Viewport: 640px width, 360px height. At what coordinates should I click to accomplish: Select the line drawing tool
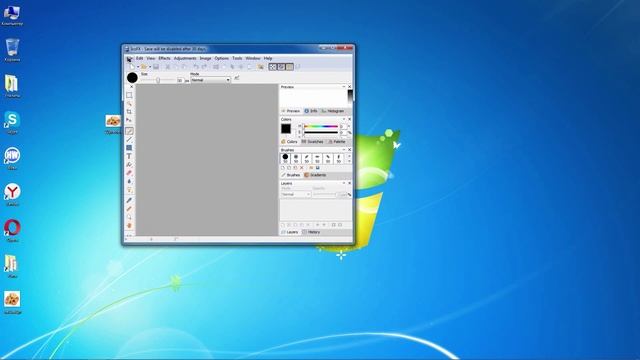[x=129, y=140]
